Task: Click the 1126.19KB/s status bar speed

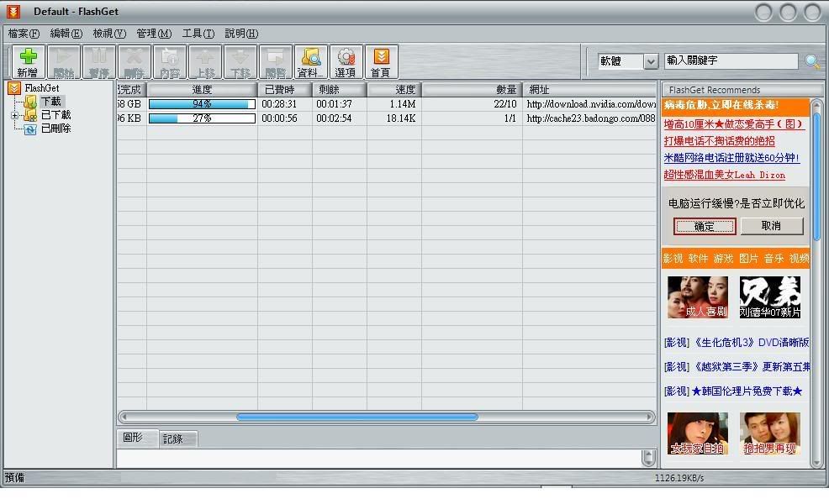Action: [x=679, y=478]
